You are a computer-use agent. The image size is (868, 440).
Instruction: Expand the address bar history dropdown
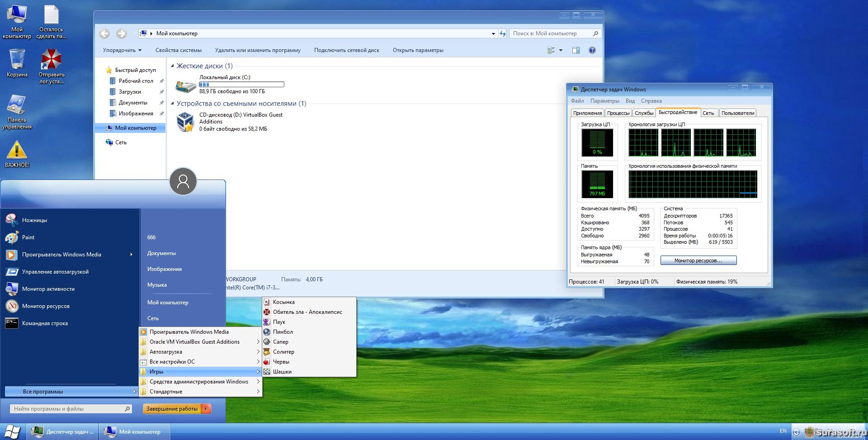(x=493, y=33)
